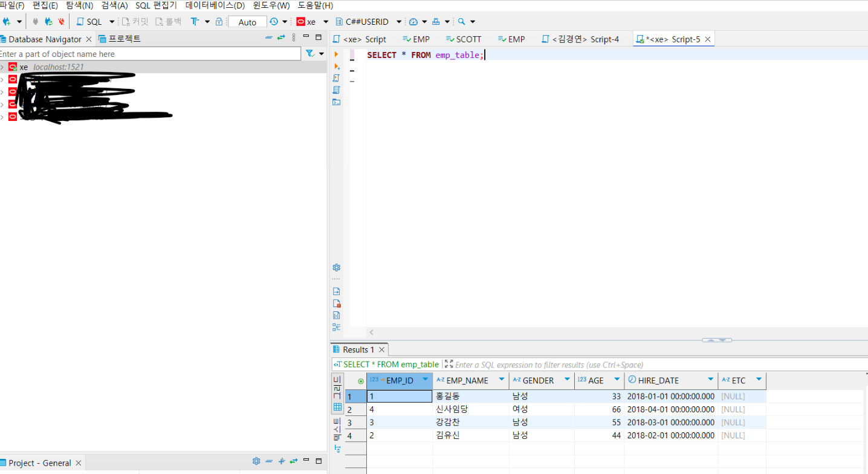Click the navigator filter funnel icon
The image size is (868, 474).
[309, 54]
